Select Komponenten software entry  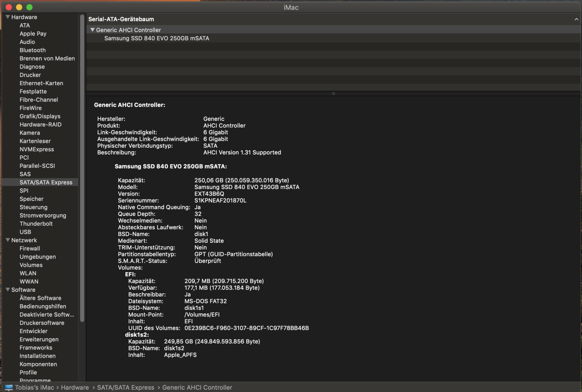[39, 364]
